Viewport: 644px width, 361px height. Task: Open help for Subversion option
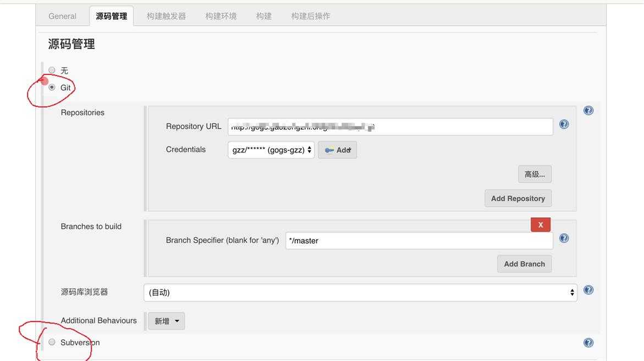click(x=588, y=342)
